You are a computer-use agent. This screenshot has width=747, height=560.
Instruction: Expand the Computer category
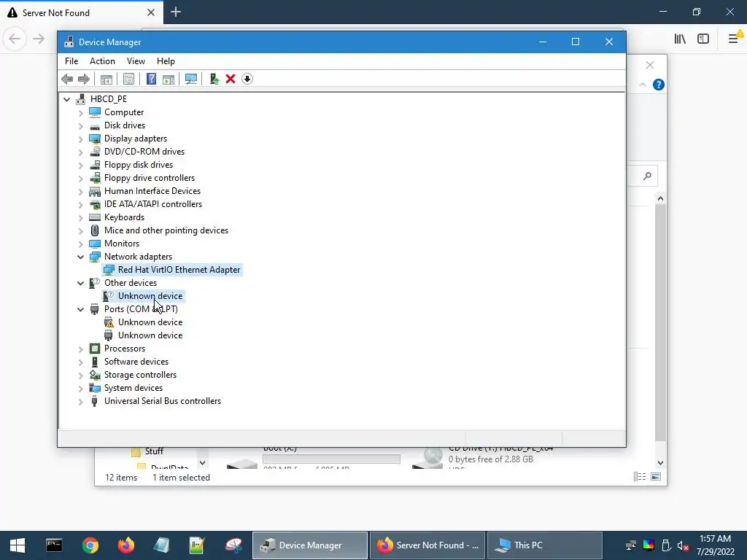click(x=80, y=113)
